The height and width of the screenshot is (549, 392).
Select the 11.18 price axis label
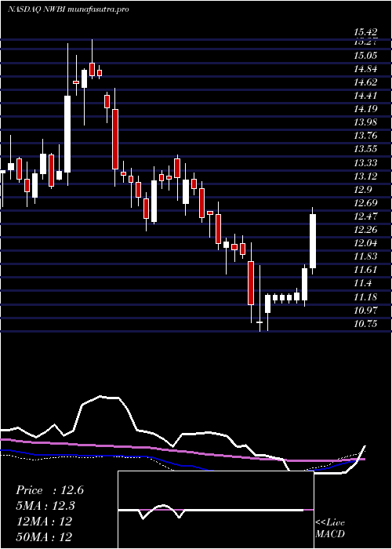(365, 297)
